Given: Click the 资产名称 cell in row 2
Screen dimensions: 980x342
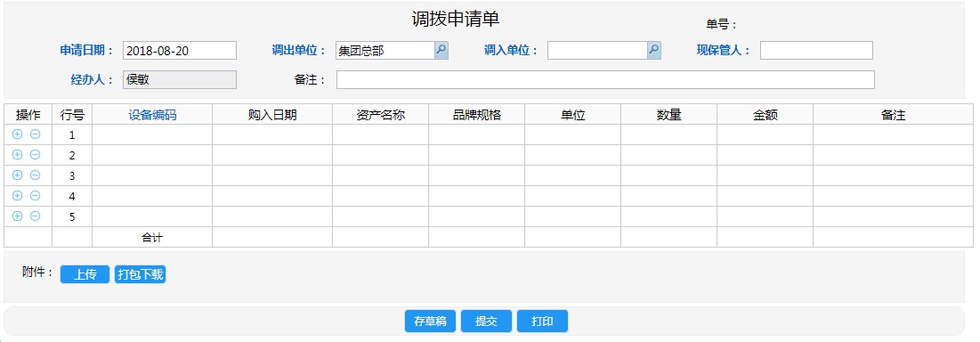Looking at the screenshot, I should click(381, 155).
